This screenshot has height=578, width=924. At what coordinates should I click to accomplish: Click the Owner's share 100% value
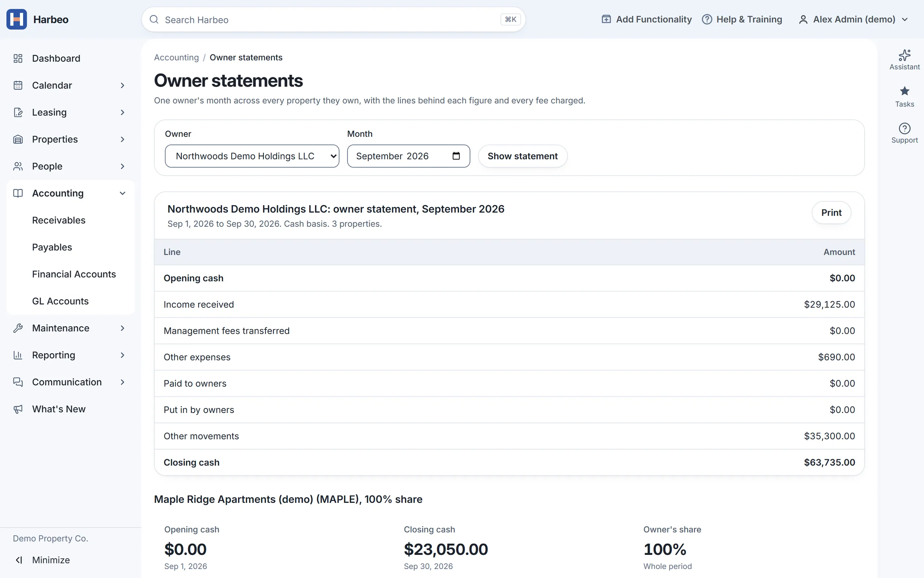pos(665,549)
